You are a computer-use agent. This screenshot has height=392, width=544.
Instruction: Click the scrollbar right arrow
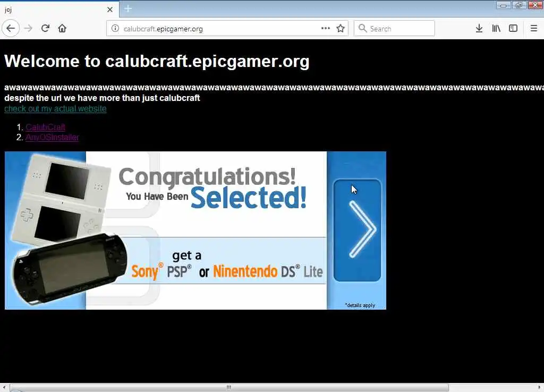[x=540, y=388]
